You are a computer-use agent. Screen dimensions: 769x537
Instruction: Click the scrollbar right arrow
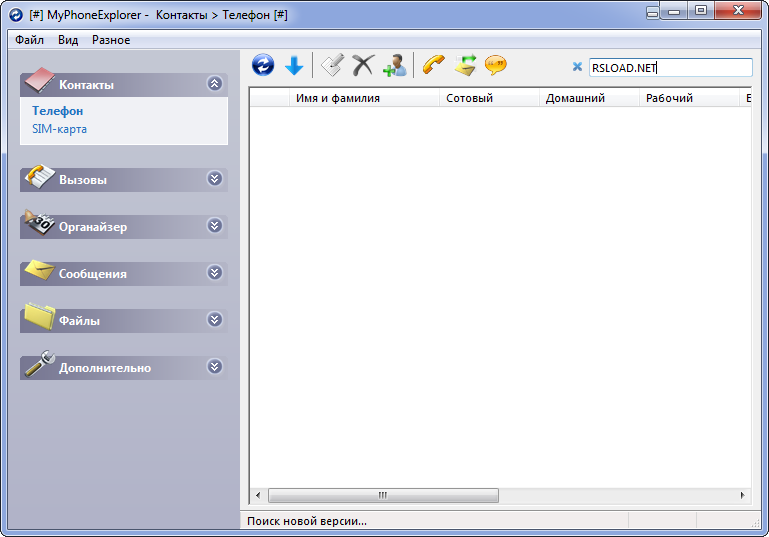(x=743, y=495)
